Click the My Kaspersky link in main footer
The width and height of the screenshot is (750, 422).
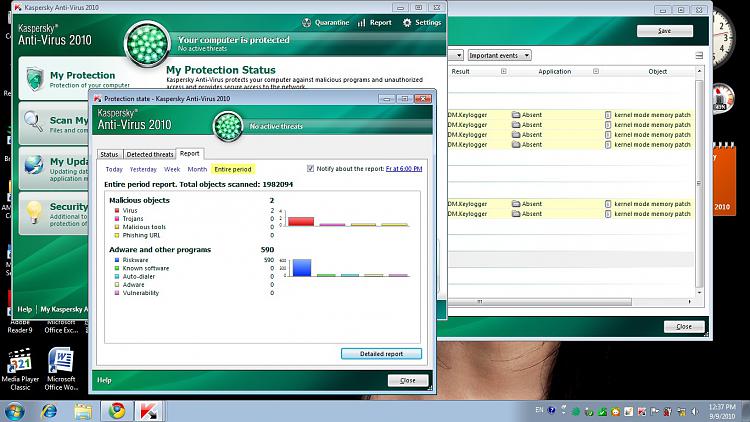click(x=64, y=309)
